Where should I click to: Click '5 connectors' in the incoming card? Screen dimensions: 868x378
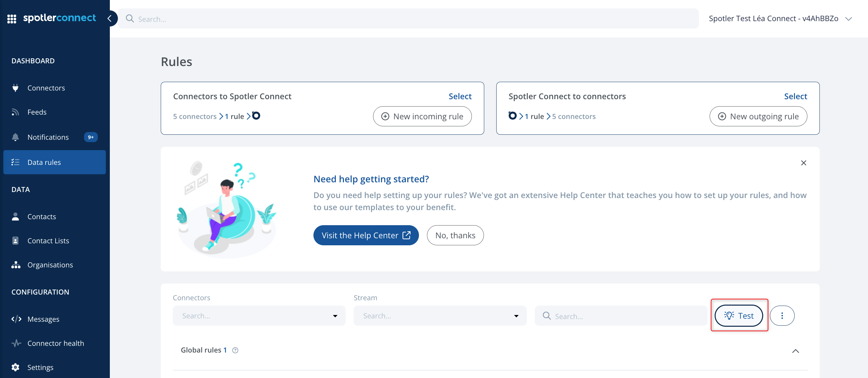[x=195, y=116]
